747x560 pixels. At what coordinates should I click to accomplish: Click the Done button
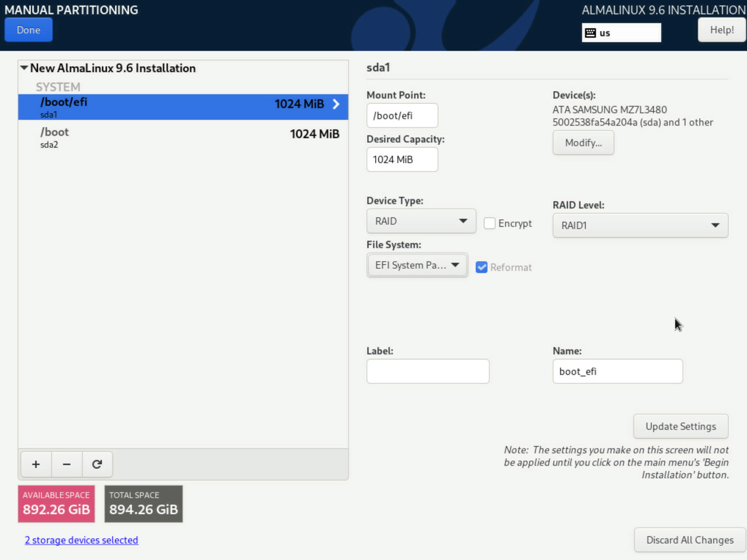[x=29, y=30]
